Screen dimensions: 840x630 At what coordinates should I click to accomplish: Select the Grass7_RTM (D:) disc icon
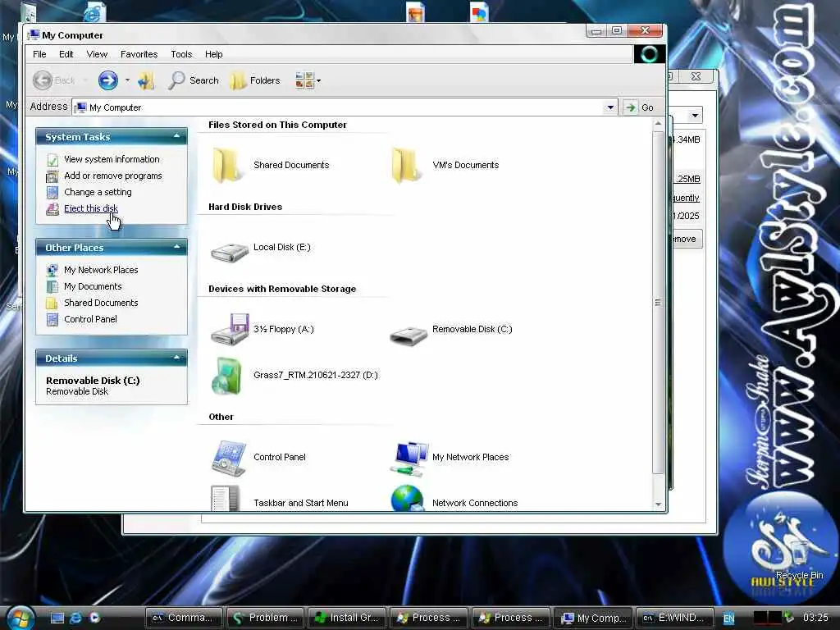click(x=227, y=376)
